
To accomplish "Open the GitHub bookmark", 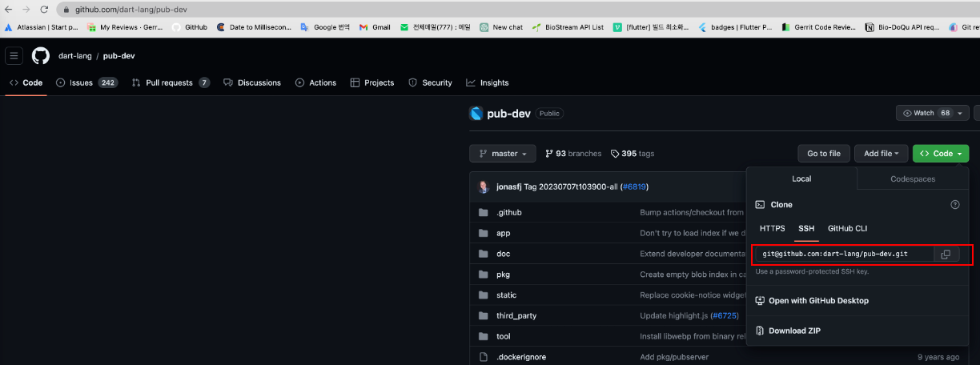I will pos(189,26).
